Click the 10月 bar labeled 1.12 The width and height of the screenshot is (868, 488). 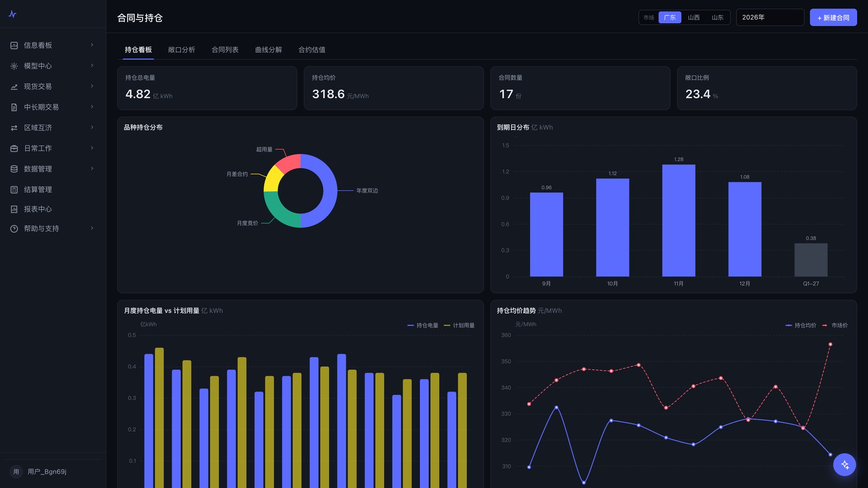point(612,228)
